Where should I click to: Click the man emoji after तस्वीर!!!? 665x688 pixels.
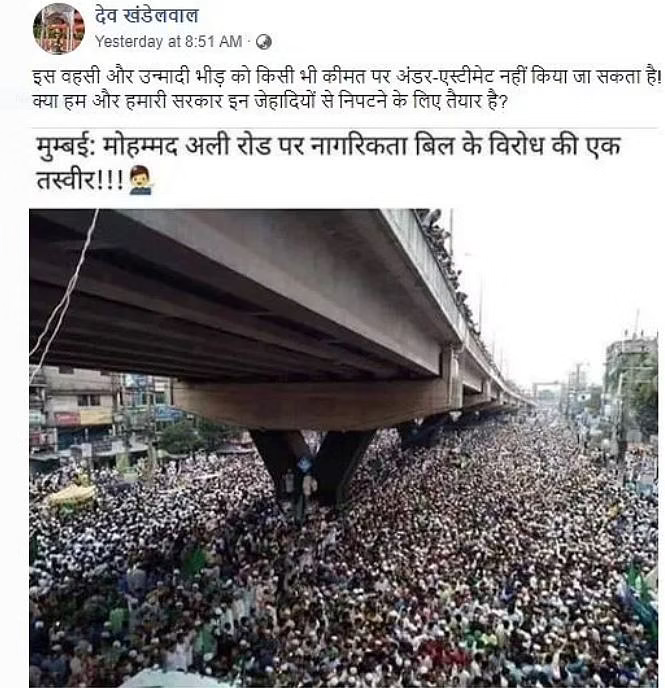pos(141,180)
